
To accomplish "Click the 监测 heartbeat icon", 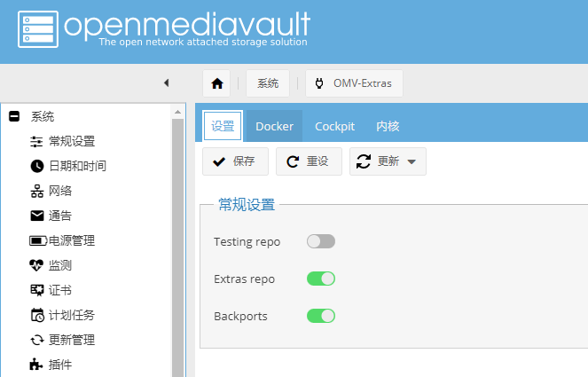I will pos(36,265).
